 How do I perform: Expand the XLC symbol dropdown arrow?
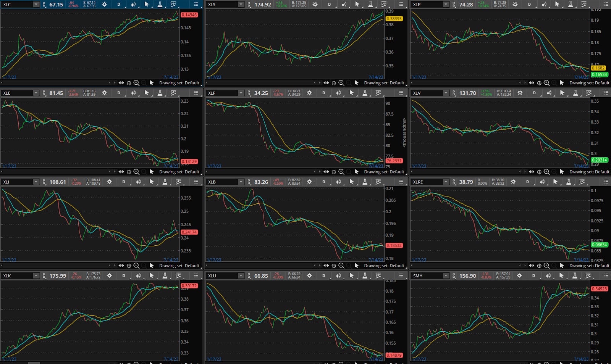36,5
